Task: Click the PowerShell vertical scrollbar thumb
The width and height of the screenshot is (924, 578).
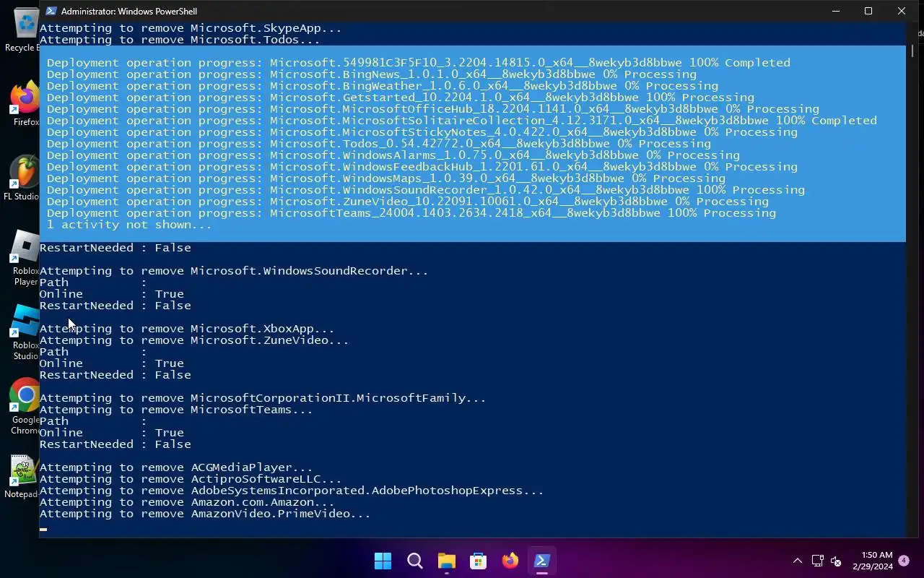Action: point(912,51)
